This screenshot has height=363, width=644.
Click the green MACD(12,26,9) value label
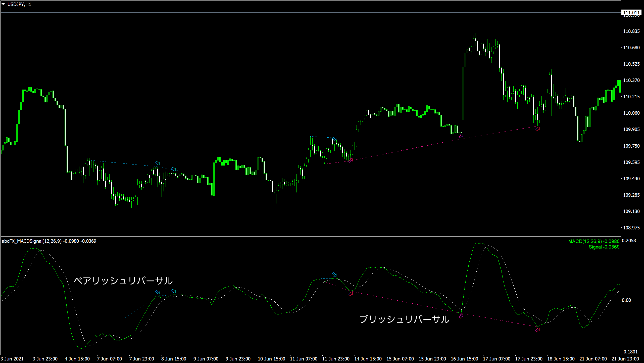tap(594, 241)
